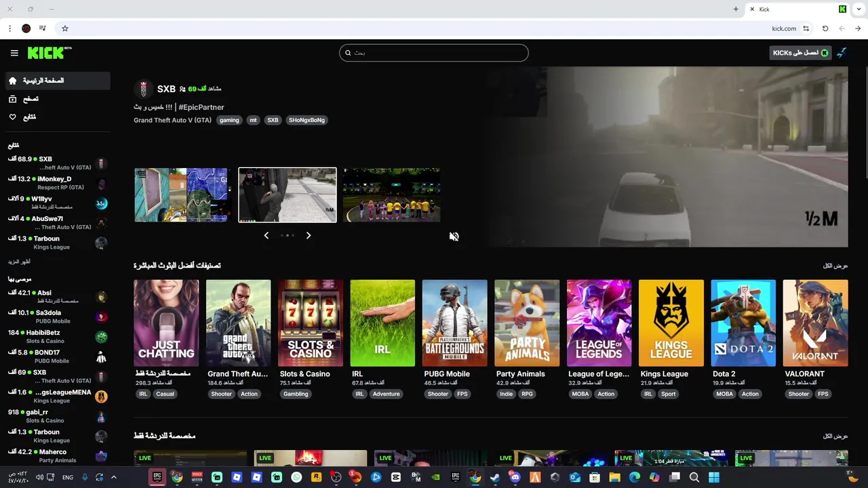Select the Kick browser tab
This screenshot has width=868, height=488.
point(799,9)
